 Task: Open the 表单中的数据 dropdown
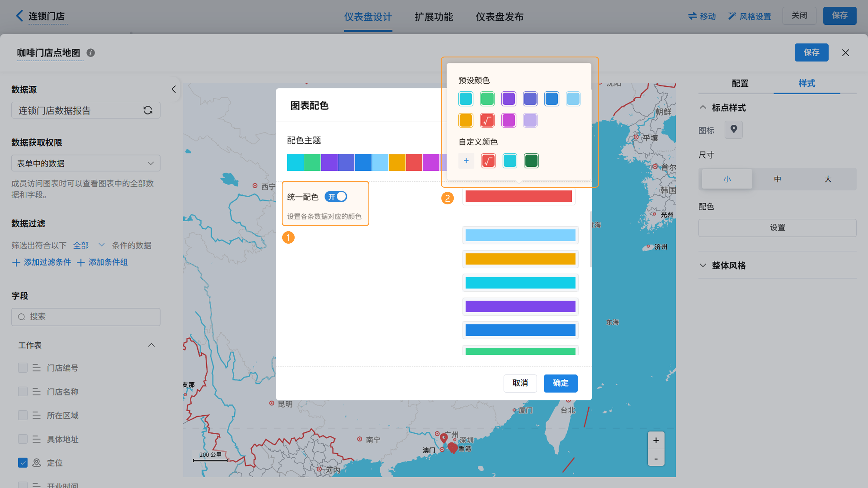86,163
